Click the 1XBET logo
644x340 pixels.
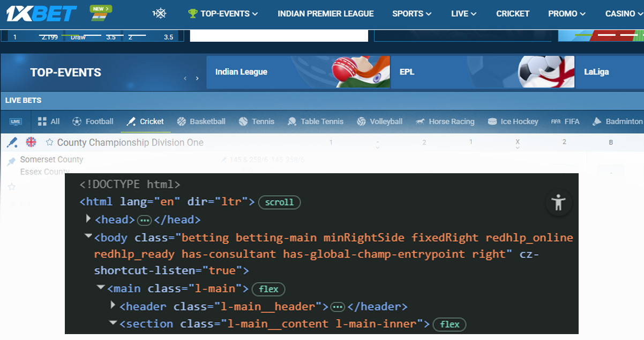click(x=41, y=13)
